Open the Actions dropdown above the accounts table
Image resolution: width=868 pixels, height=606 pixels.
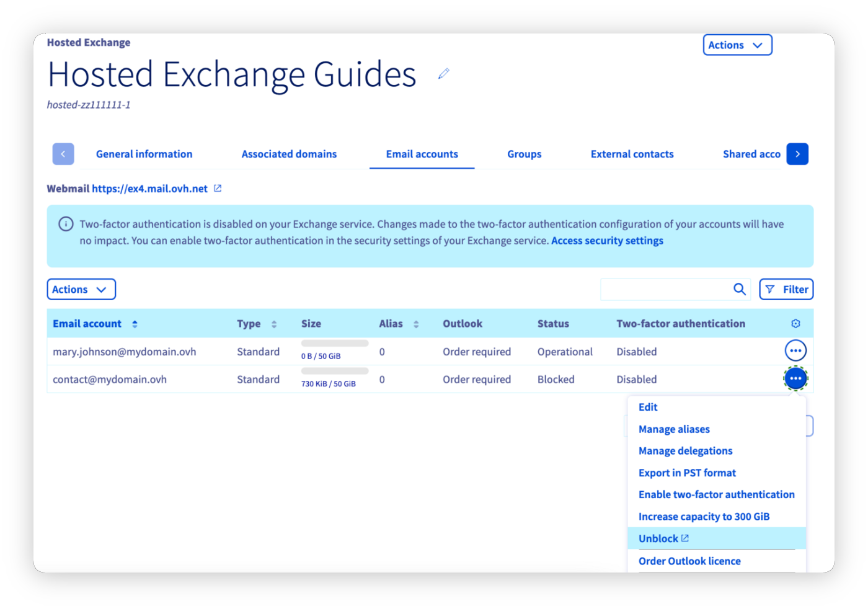point(81,289)
